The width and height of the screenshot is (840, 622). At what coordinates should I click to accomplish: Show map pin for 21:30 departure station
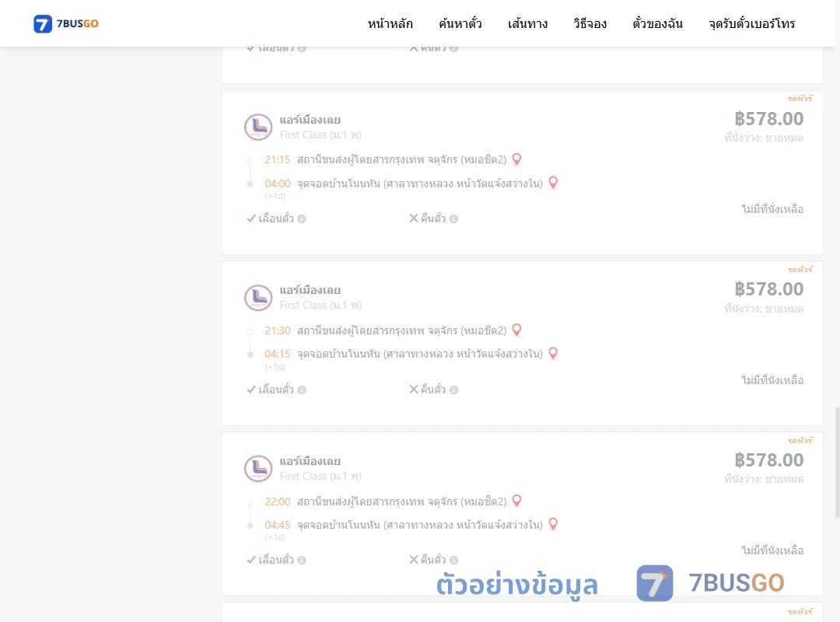[516, 330]
